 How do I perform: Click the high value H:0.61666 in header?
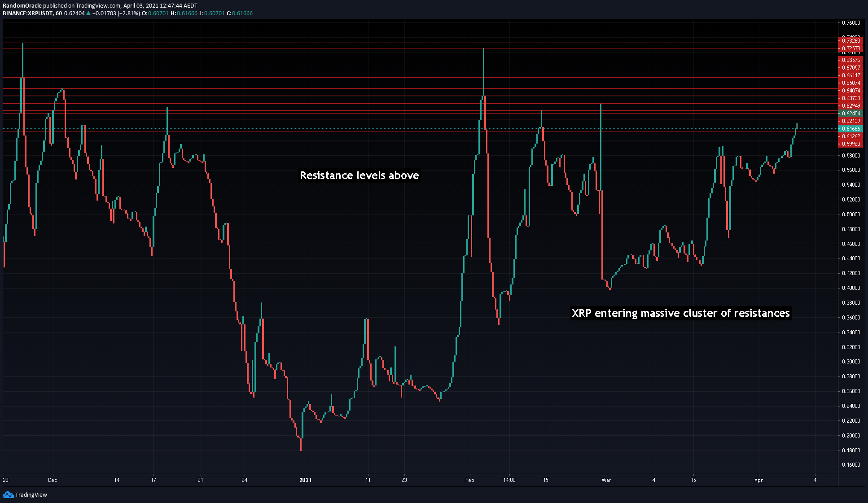pos(184,13)
